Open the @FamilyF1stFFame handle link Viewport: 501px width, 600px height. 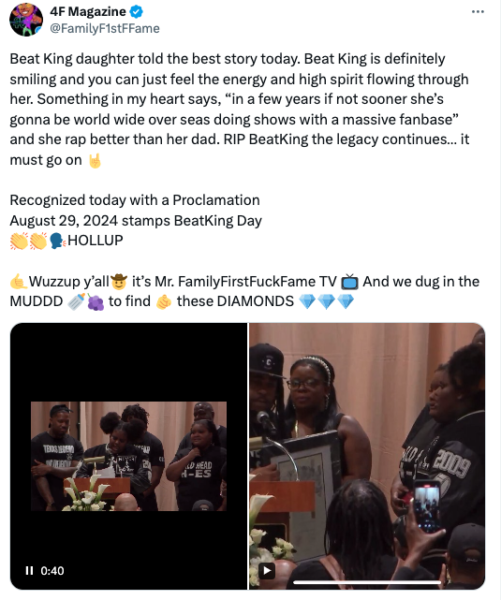click(104, 28)
